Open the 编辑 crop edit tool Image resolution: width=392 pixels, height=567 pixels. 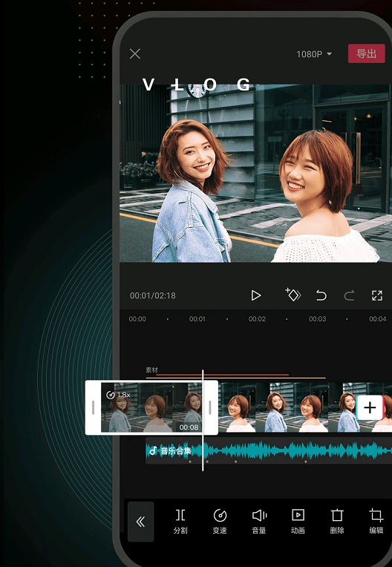(x=376, y=521)
